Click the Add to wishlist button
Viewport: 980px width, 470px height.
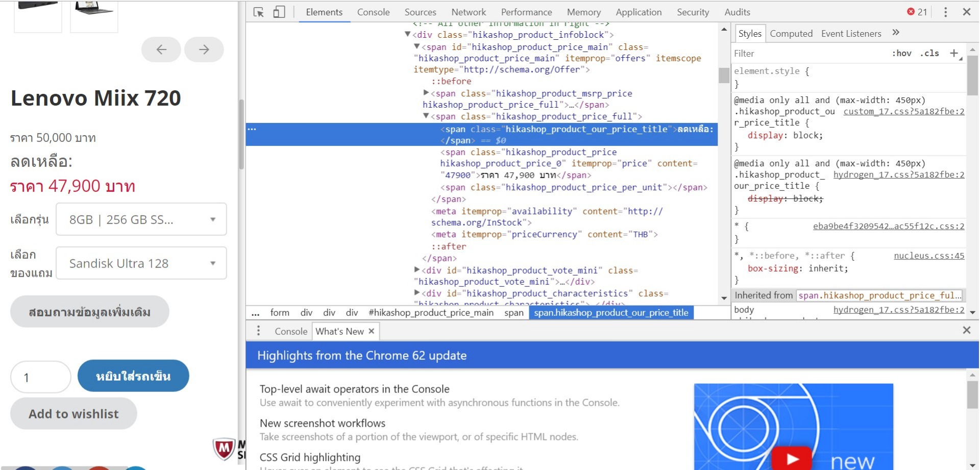coord(73,414)
